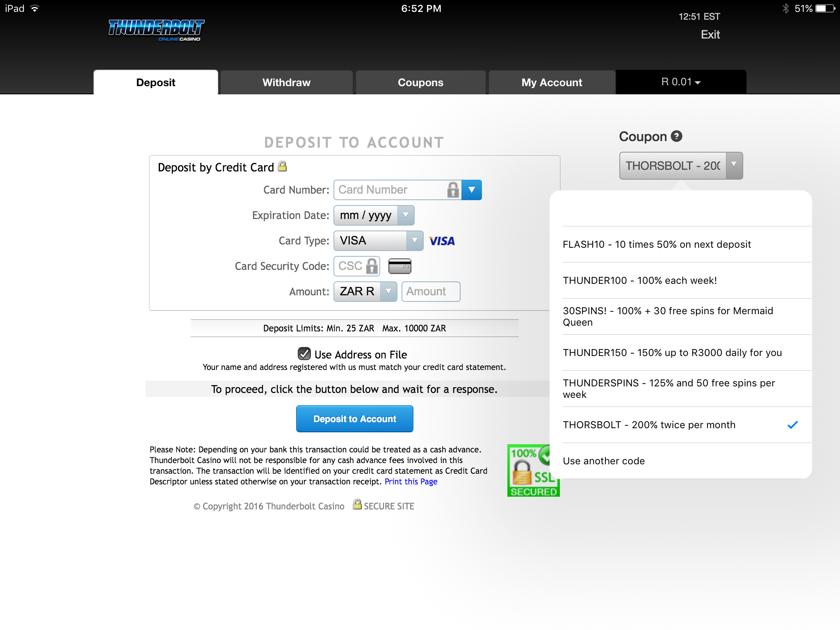Click the Print this Page link
This screenshot has width=840, height=630.
411,482
